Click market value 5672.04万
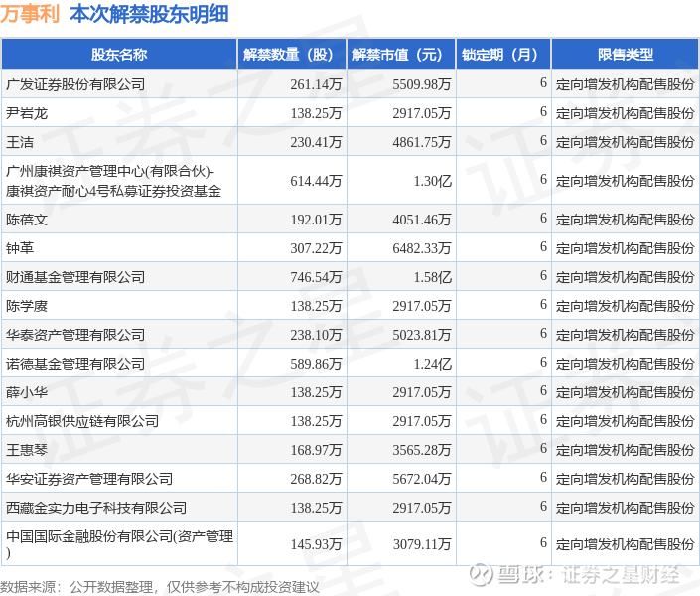Screen dimensions: 700x596 pyautogui.click(x=422, y=479)
